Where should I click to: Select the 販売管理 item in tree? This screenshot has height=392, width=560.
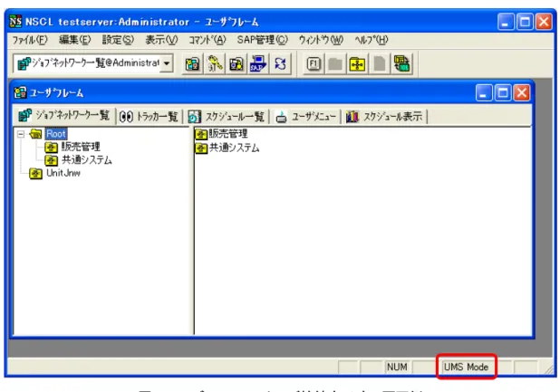click(x=81, y=147)
